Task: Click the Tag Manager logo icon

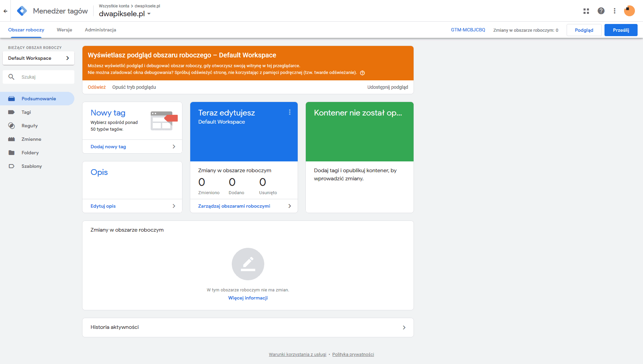Action: click(x=22, y=11)
